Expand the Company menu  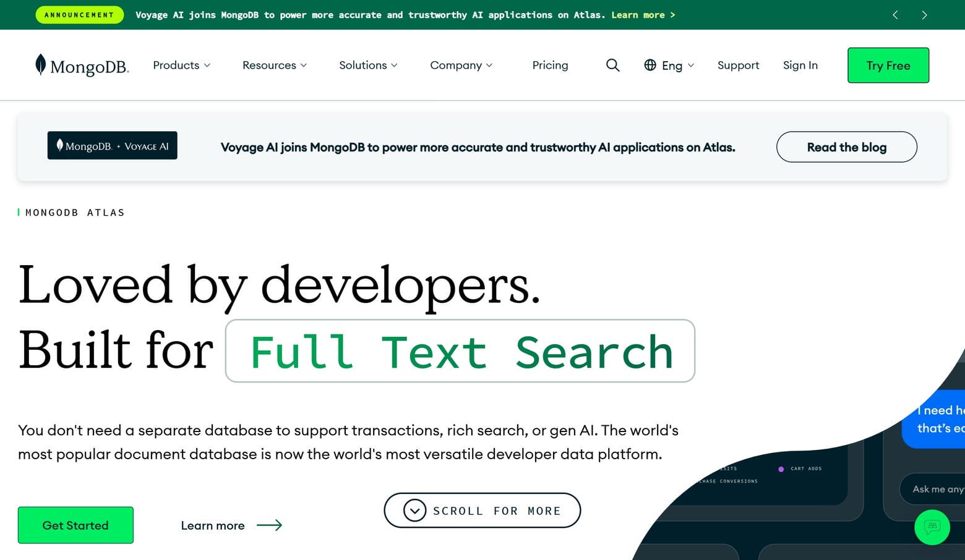point(461,65)
